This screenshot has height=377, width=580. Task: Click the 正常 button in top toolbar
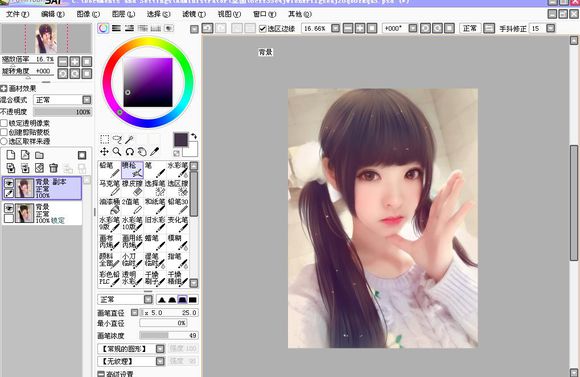[470, 28]
